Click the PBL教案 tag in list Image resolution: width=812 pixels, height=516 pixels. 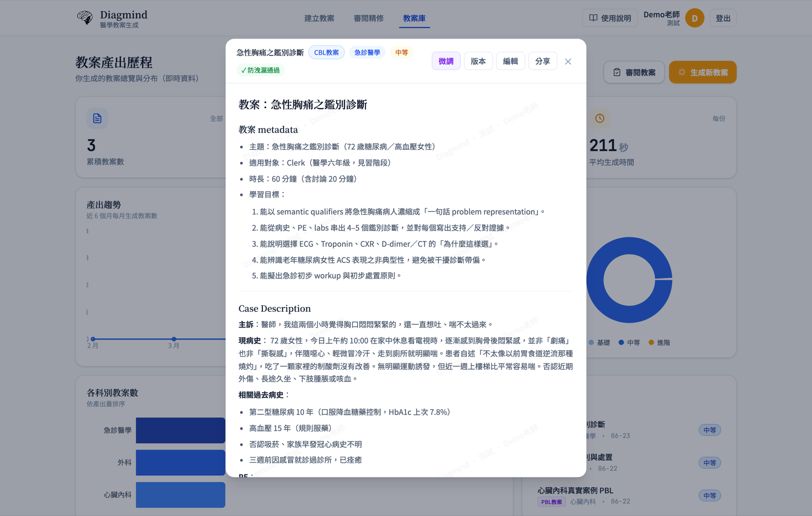coord(551,502)
